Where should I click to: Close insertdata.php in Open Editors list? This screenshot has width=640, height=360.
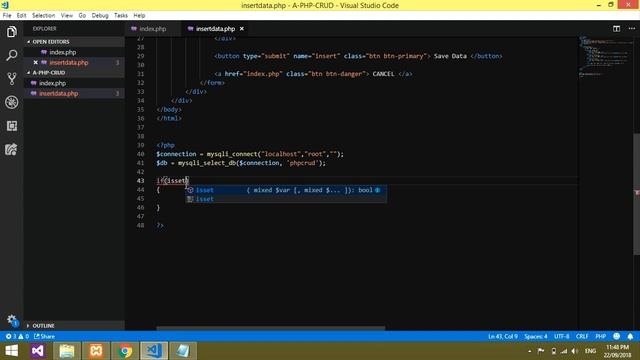click(x=36, y=62)
